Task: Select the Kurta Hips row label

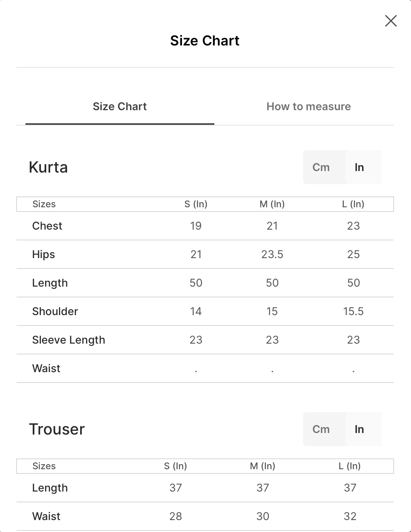Action: click(x=44, y=254)
